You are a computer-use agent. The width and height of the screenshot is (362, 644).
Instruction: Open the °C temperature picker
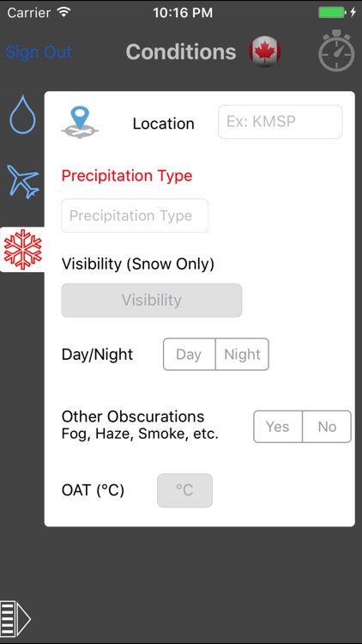pyautogui.click(x=184, y=490)
